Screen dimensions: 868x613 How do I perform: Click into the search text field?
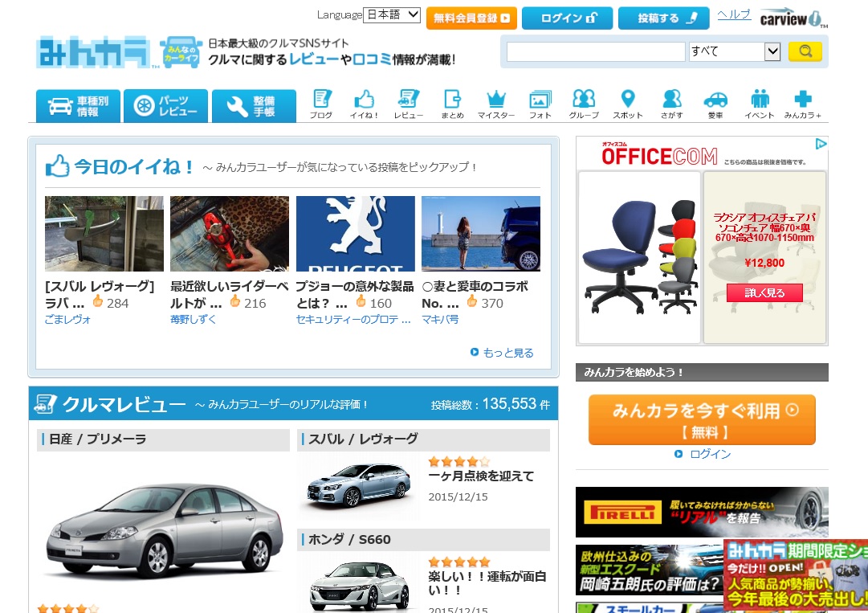(x=595, y=52)
